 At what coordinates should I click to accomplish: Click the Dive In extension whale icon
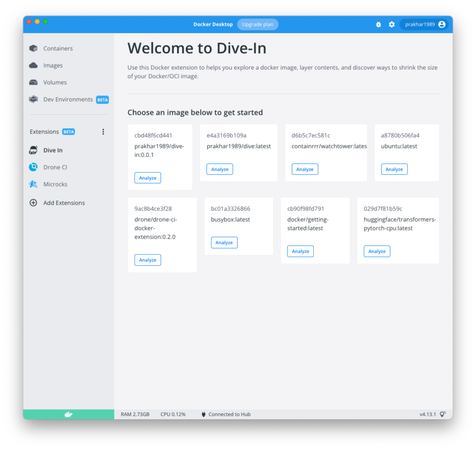[33, 150]
